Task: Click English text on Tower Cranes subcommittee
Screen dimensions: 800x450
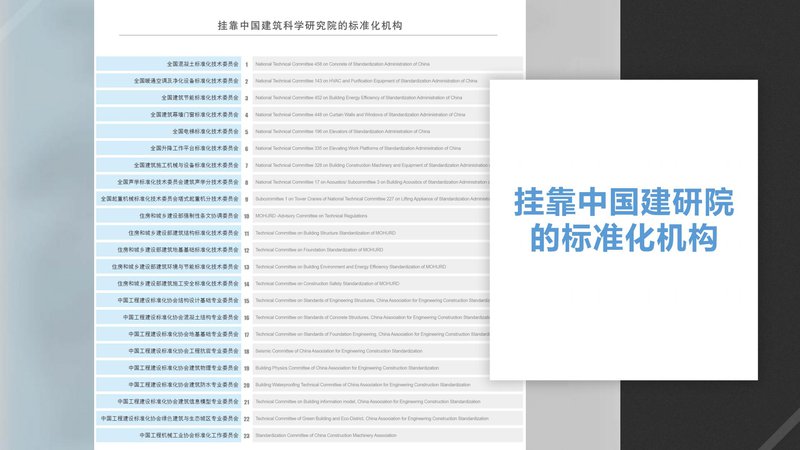Action: tap(372, 199)
